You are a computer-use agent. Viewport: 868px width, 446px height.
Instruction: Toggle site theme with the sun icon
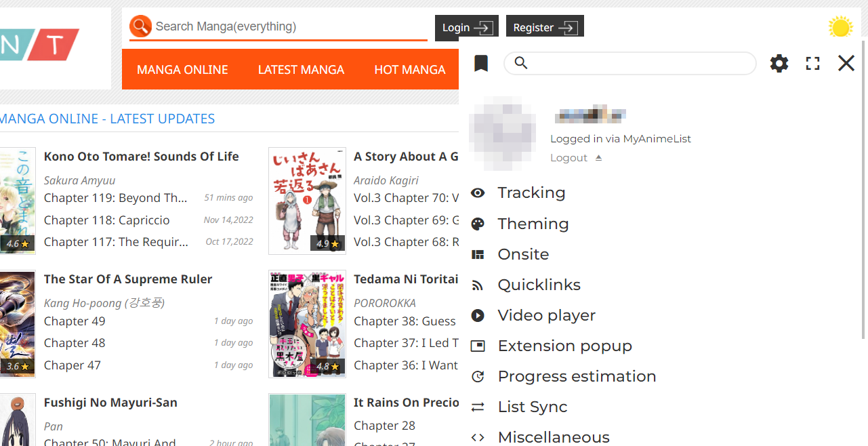pyautogui.click(x=840, y=26)
